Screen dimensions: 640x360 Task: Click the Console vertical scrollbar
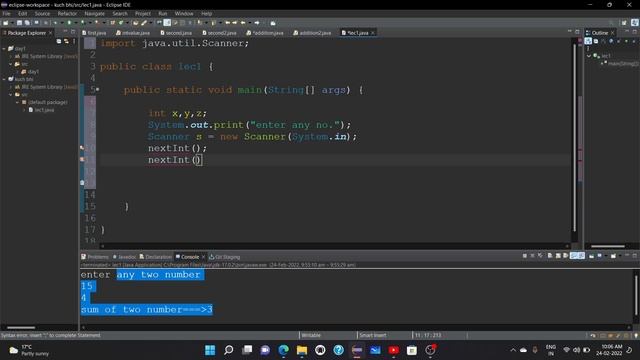636,296
